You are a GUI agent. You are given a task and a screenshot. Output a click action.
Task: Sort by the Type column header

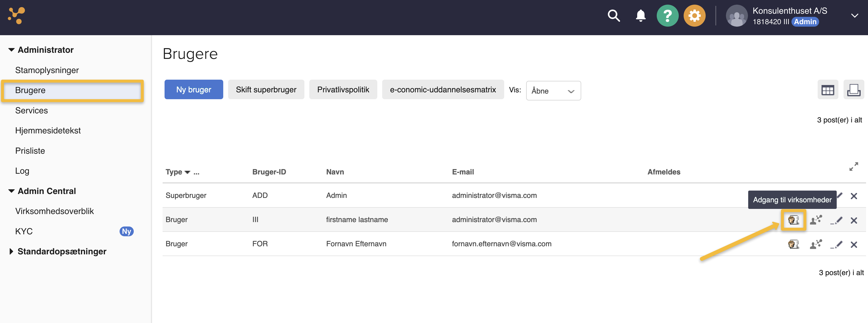click(174, 172)
